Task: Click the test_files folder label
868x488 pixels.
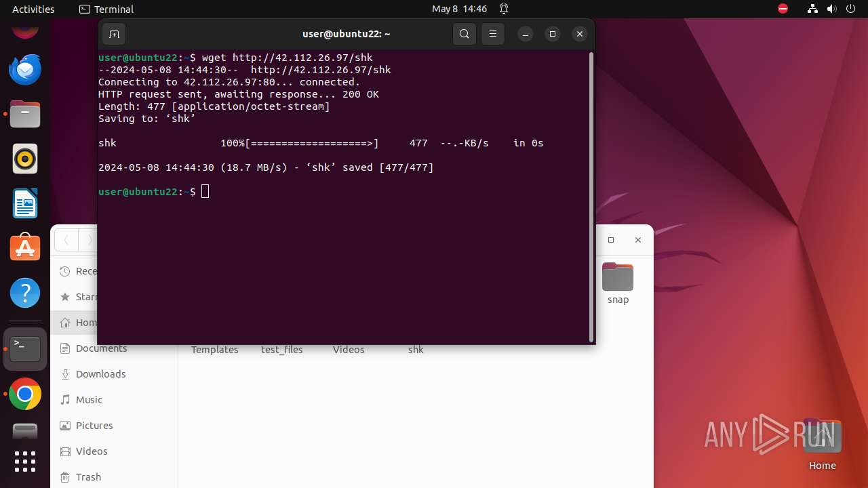Action: (x=282, y=350)
